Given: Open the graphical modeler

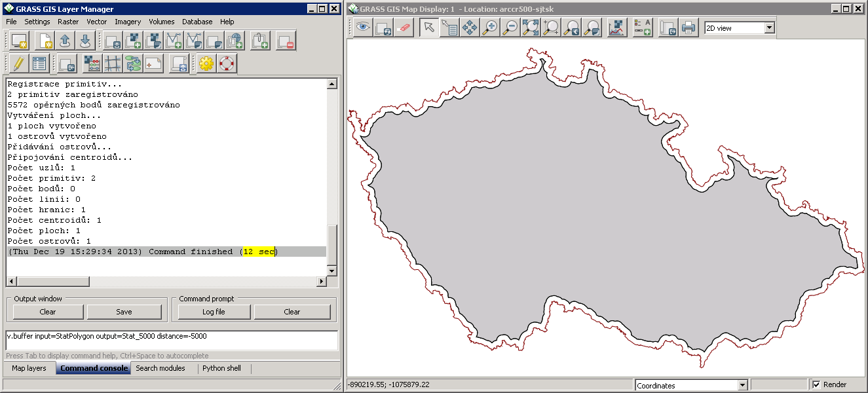Looking at the screenshot, I should [133, 64].
